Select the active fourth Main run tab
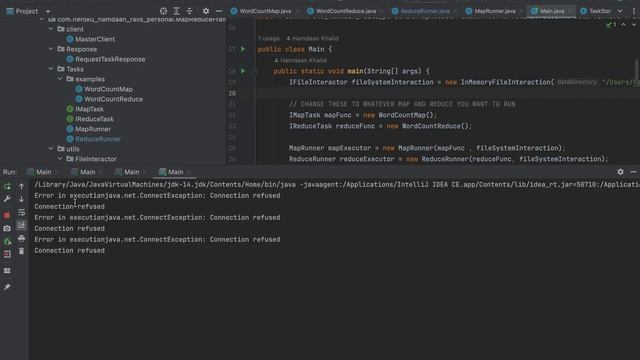 175,172
